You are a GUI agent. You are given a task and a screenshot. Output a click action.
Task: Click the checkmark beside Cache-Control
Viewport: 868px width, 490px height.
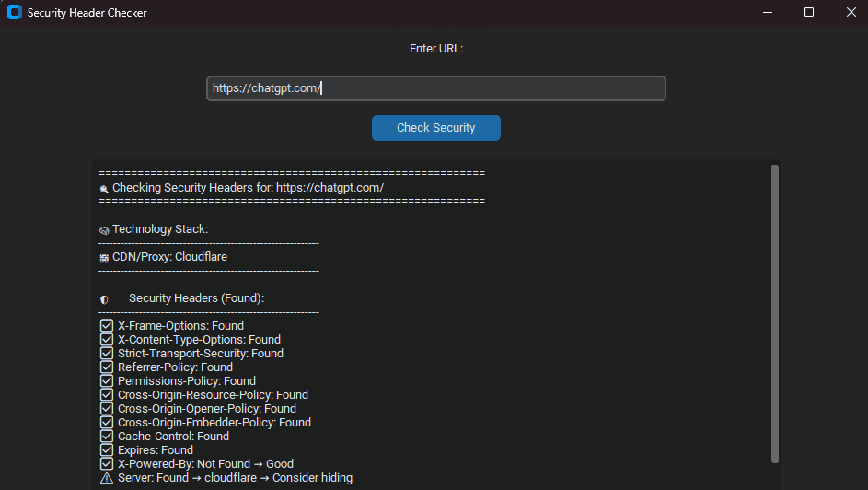106,437
